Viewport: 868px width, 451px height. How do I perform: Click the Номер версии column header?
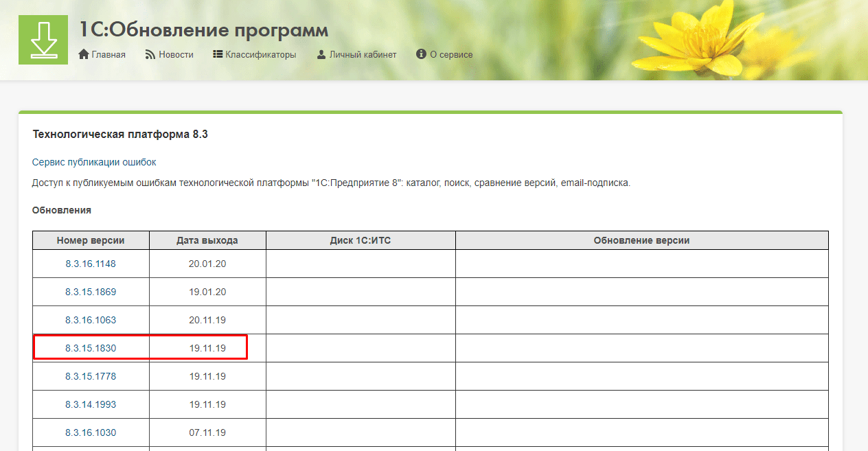pos(91,240)
